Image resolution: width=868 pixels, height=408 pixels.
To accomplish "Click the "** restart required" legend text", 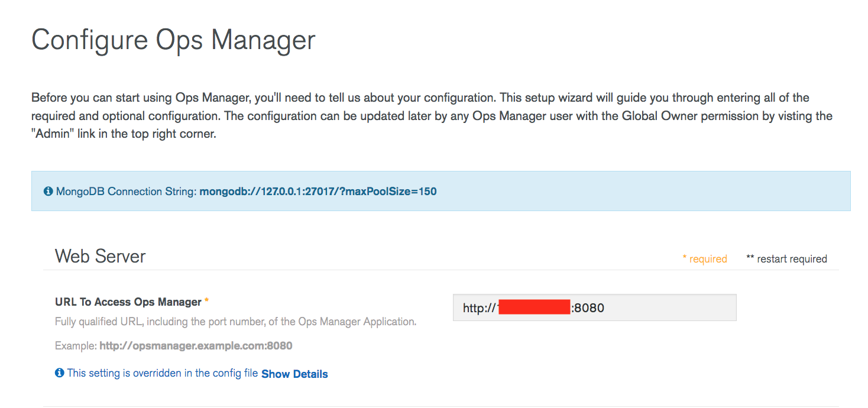I will tap(786, 259).
